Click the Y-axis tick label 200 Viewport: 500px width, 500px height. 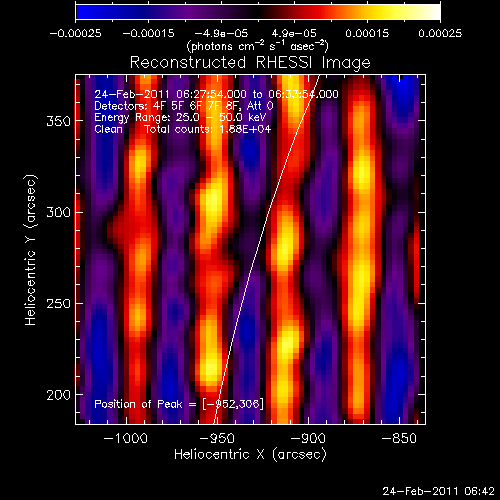click(58, 395)
